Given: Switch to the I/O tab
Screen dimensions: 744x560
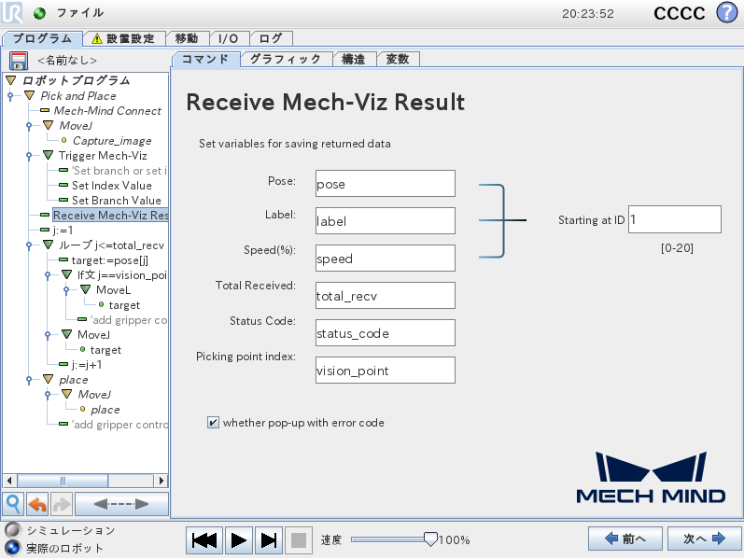Looking at the screenshot, I should click(228, 38).
